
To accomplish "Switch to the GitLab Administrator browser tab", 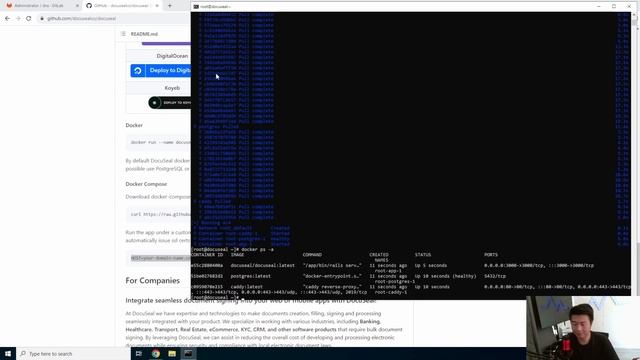I will coord(40,6).
